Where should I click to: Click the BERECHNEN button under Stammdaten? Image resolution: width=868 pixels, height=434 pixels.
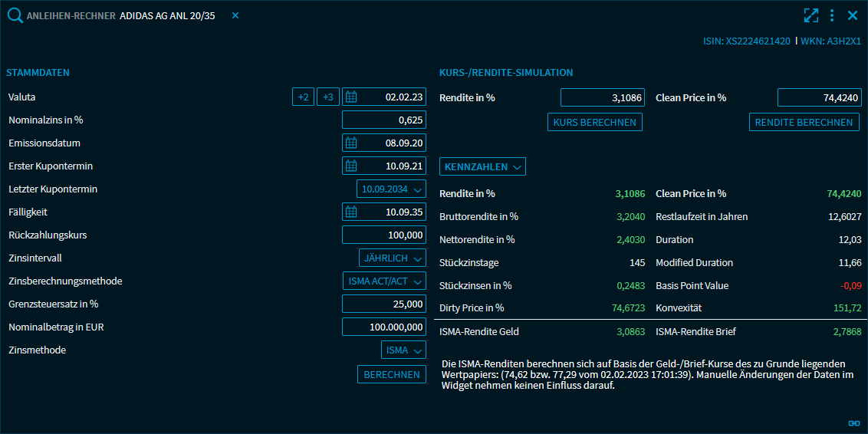pos(392,374)
